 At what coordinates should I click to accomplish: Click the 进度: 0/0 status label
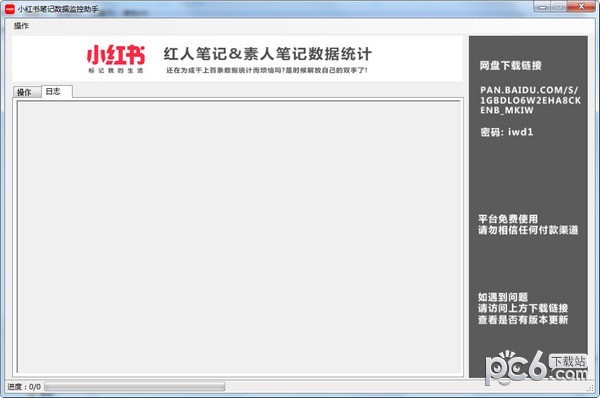coord(24,387)
